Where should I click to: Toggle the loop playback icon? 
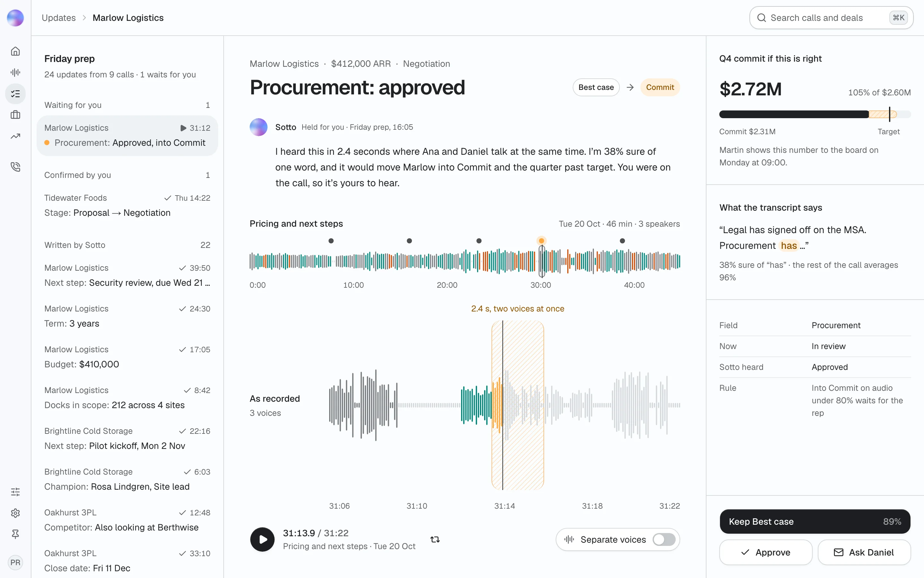click(435, 539)
